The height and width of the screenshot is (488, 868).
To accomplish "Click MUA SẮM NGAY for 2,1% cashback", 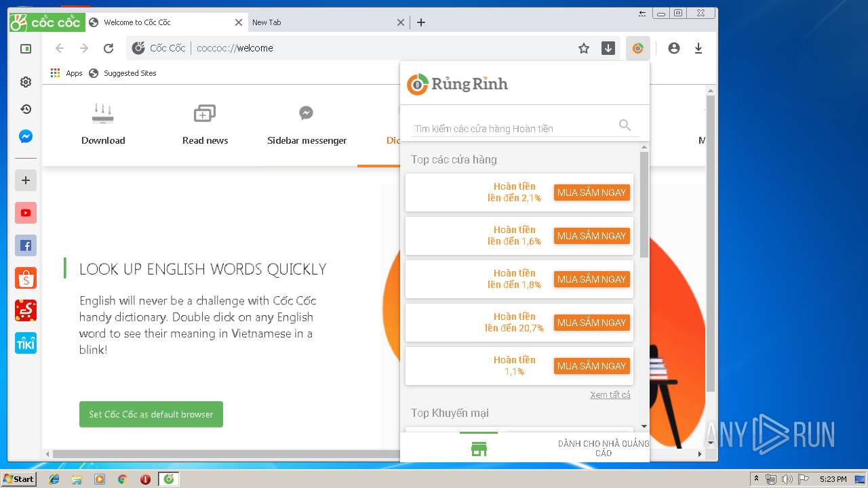I will (x=591, y=192).
